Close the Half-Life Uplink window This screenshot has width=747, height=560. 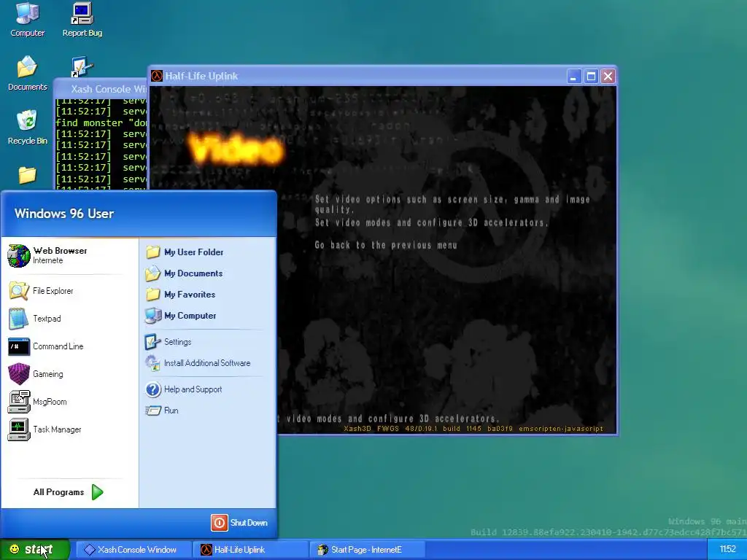[x=608, y=76]
